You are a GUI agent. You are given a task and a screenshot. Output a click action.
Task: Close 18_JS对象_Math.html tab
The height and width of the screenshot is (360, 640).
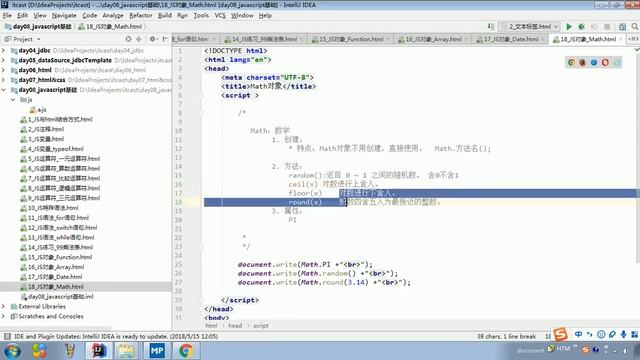[621, 39]
